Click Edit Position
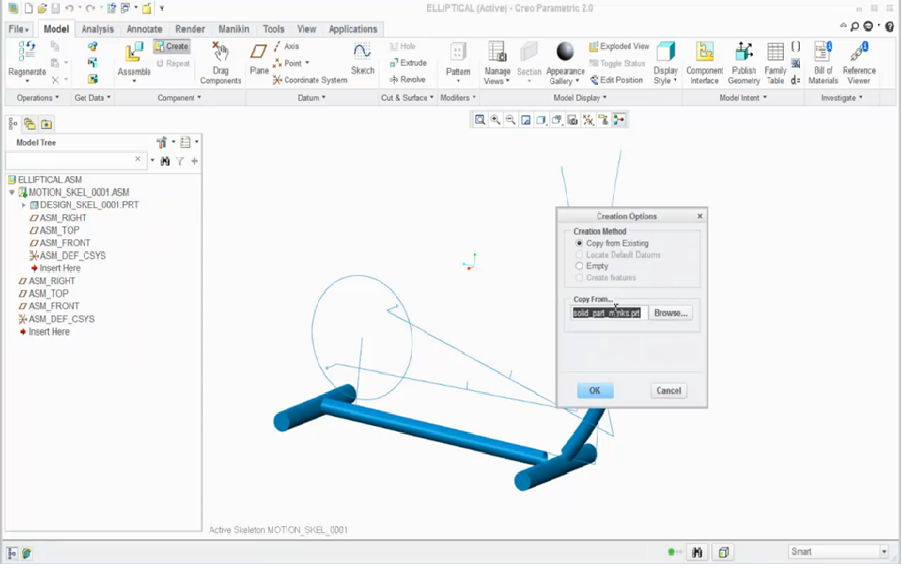The image size is (902, 568). [x=616, y=80]
